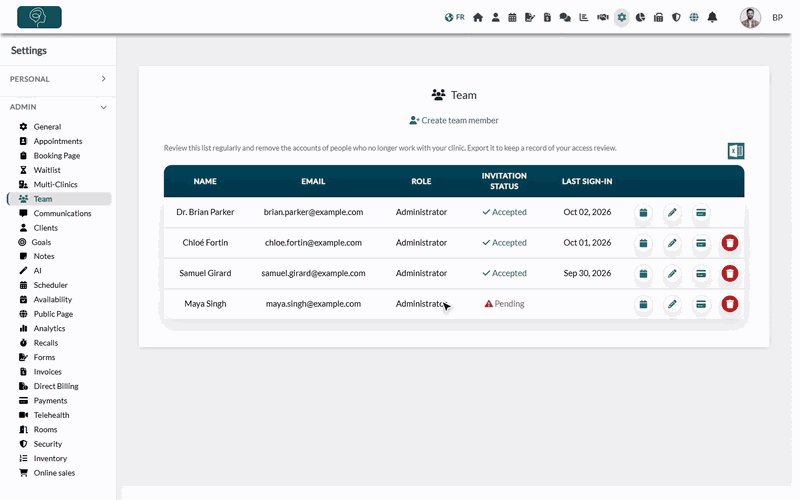Viewport: 800px width, 500px height.
Task: Click Maya Singh's Pending status
Action: point(504,304)
